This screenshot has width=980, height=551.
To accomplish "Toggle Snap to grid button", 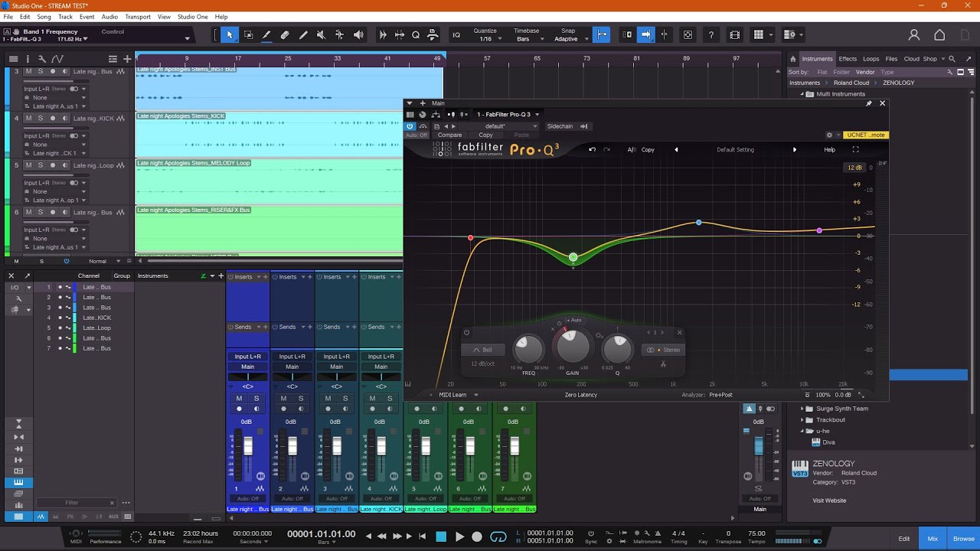I will pyautogui.click(x=602, y=34).
